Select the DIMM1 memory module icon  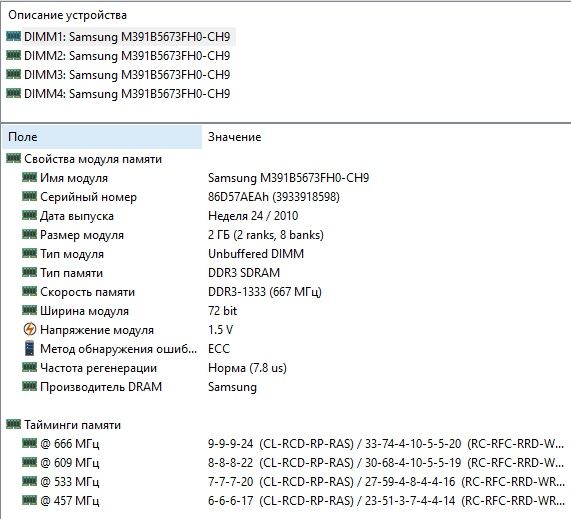click(x=13, y=36)
